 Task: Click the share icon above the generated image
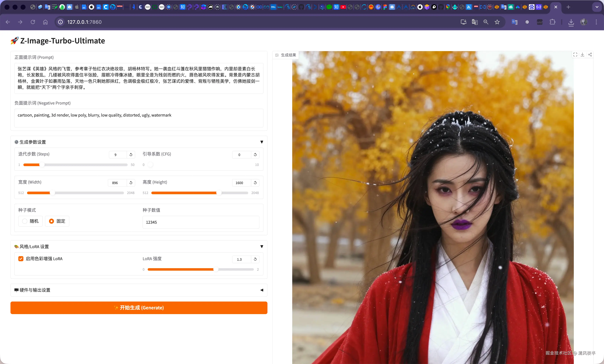click(x=590, y=55)
